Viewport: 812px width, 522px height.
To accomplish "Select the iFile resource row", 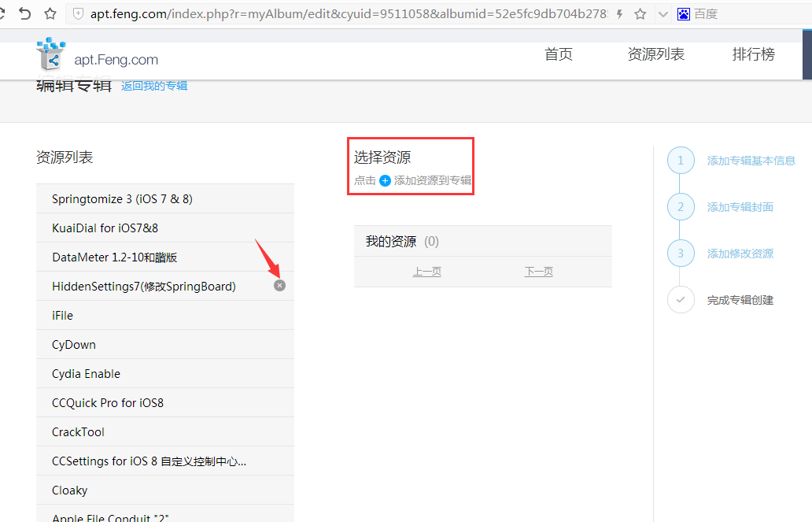I will coord(165,315).
